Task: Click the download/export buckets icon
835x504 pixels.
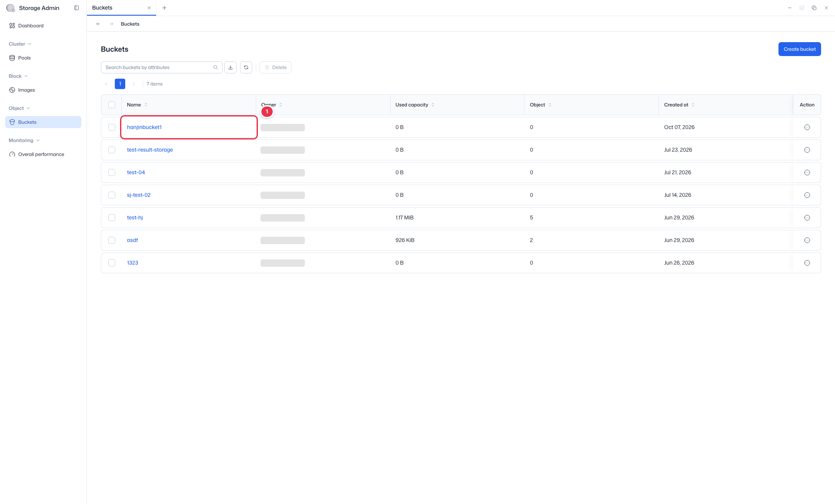Action: pyautogui.click(x=230, y=67)
